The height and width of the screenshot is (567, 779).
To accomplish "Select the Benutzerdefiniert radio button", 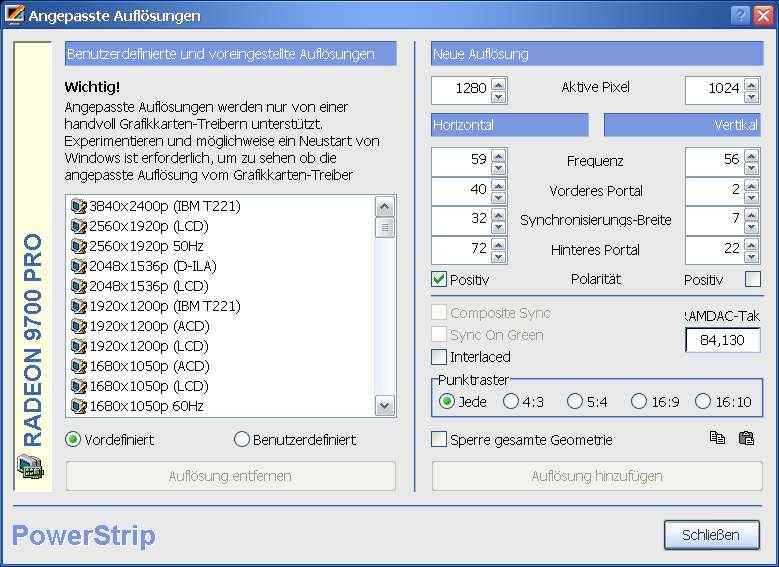I will (241, 439).
